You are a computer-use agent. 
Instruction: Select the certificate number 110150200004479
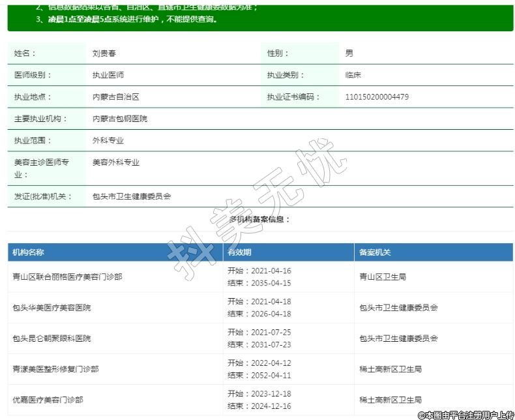click(x=377, y=97)
